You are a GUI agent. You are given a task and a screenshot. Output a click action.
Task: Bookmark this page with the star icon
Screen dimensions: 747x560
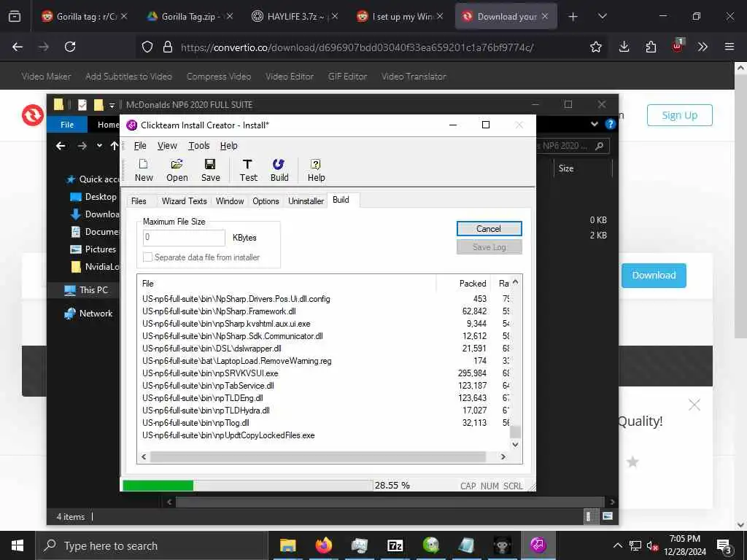click(595, 47)
